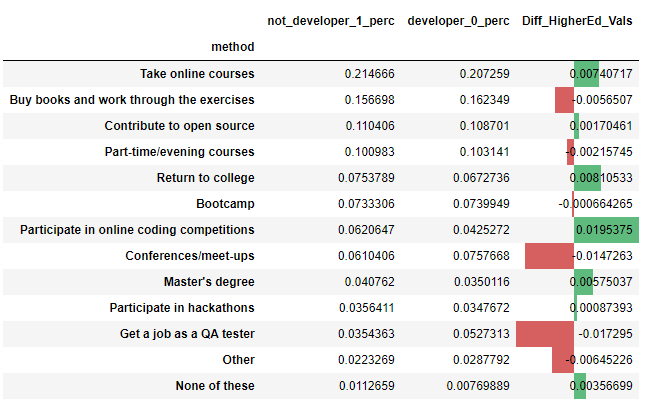Screen dimensions: 647x403
Task: Select cell value 0.207259
Action: [x=485, y=73]
